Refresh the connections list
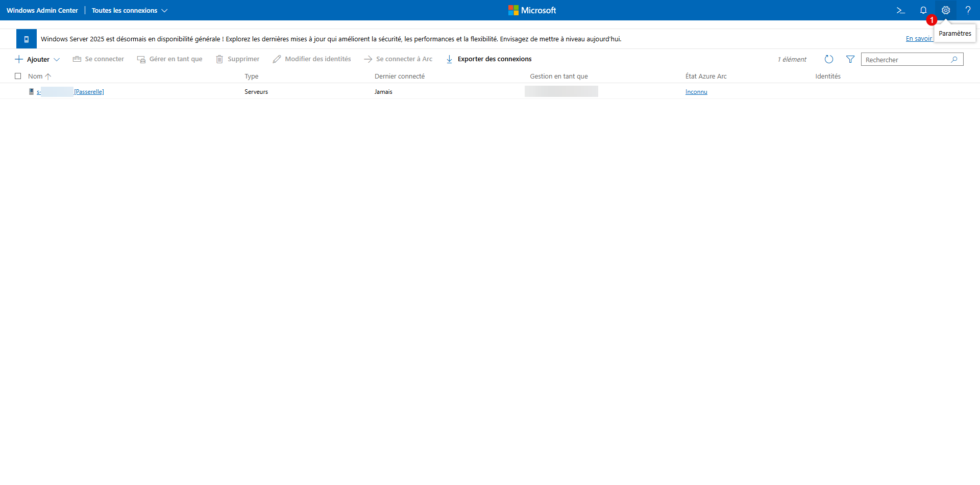Image resolution: width=980 pixels, height=485 pixels. pos(829,60)
